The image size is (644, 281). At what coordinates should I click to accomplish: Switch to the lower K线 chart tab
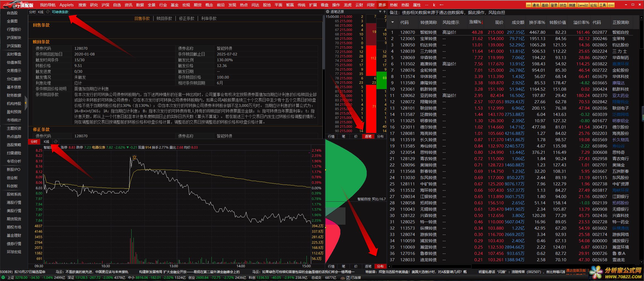(46, 141)
